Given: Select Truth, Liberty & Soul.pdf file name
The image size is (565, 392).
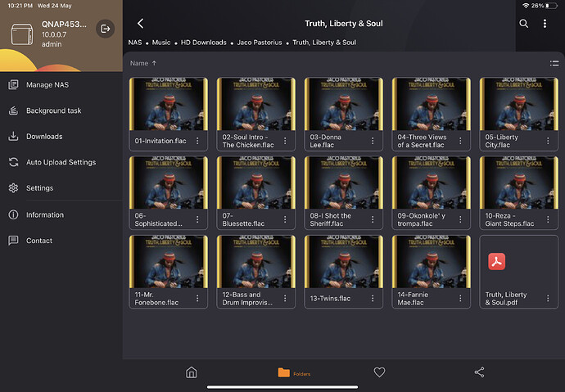Looking at the screenshot, I should [x=505, y=299].
